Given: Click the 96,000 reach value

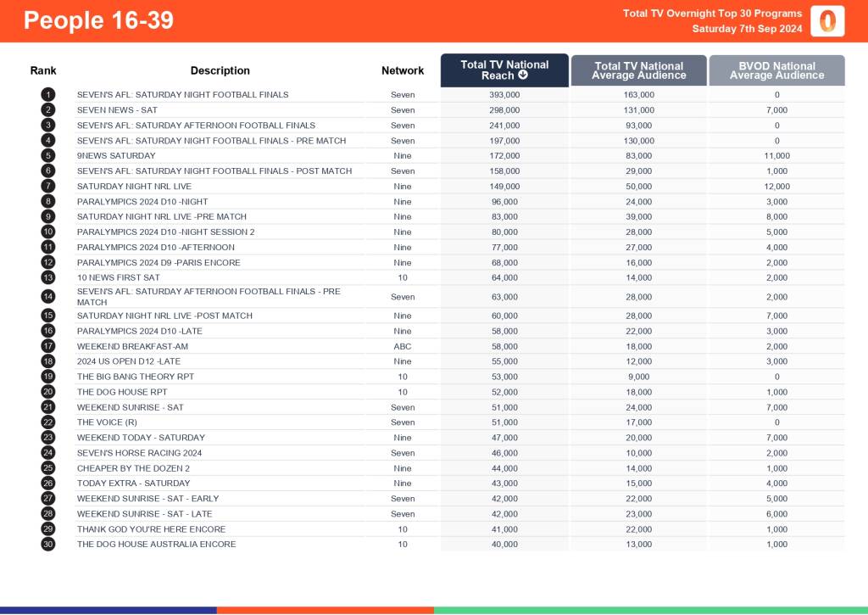Looking at the screenshot, I should click(x=504, y=202).
